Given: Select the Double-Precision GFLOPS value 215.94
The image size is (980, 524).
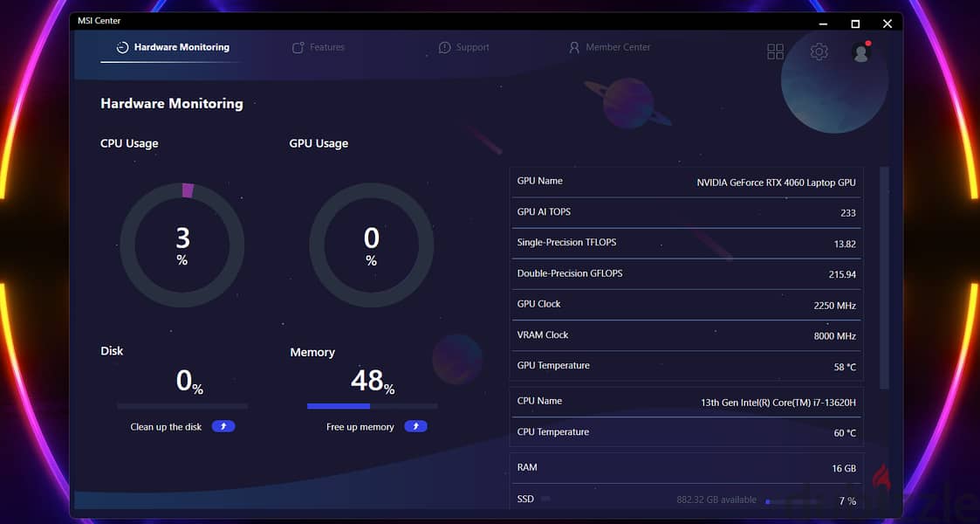Looking at the screenshot, I should (842, 274).
